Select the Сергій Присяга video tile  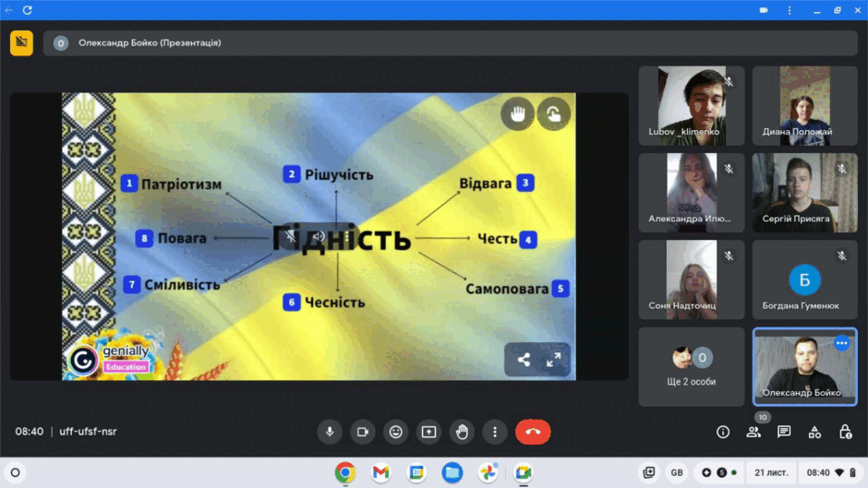(805, 193)
